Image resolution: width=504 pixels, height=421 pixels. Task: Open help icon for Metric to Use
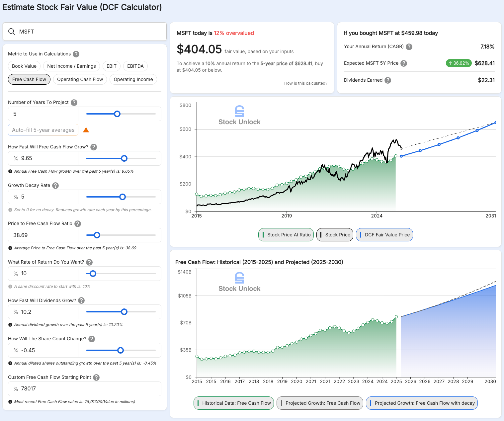(x=76, y=54)
